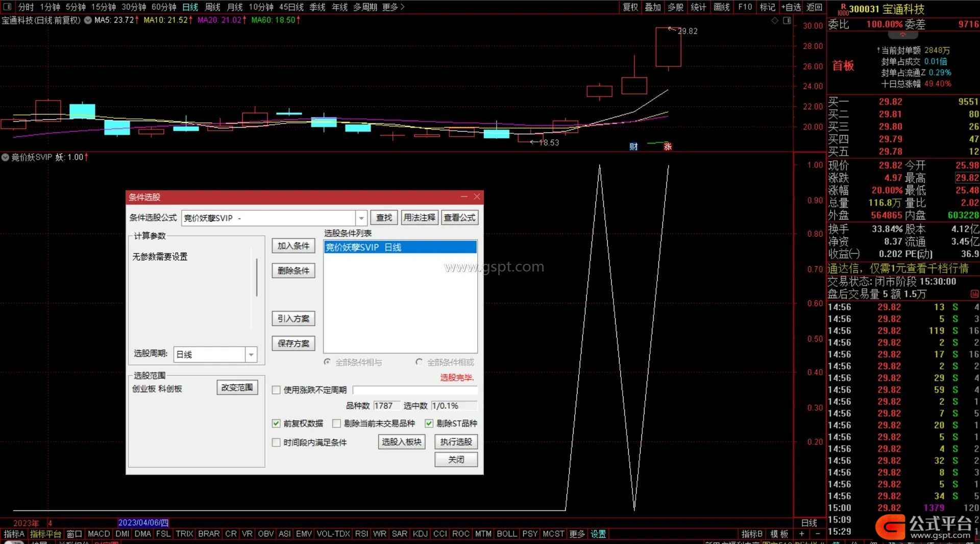This screenshot has height=544, width=980.
Task: Click the minus zoom button in the bottom bar
Action: (818, 534)
